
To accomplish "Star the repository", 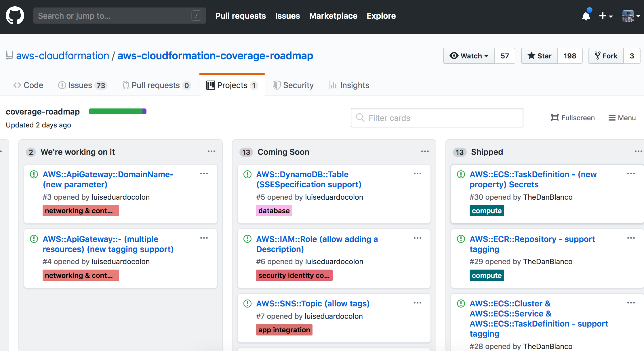I will click(x=540, y=56).
